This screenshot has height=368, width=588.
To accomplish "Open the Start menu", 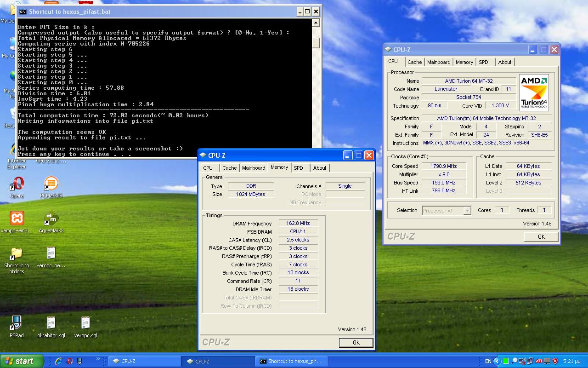I will point(22,361).
